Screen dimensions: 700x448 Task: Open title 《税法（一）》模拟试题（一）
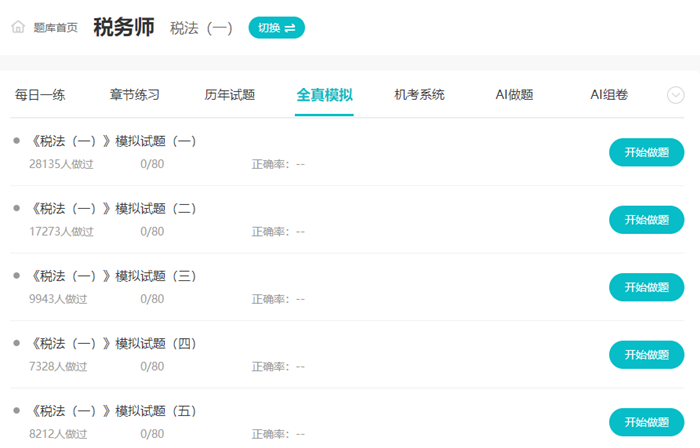(113, 141)
